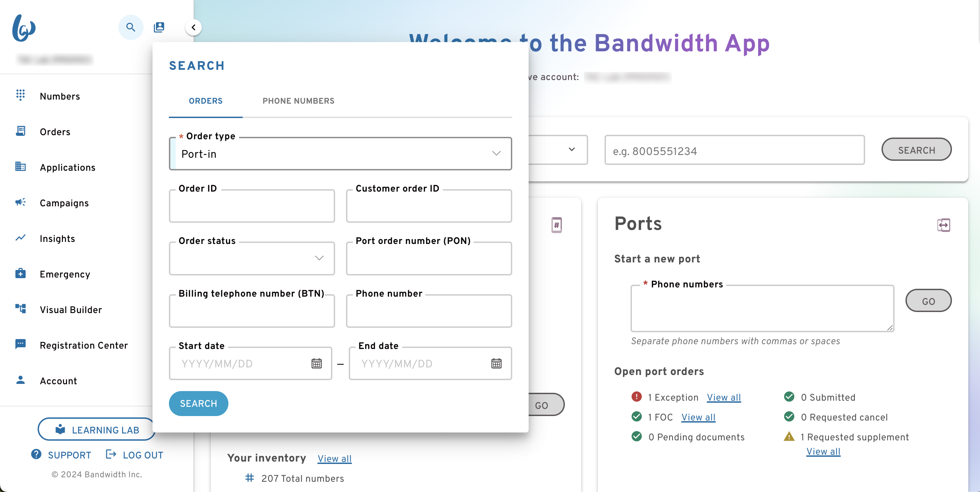The height and width of the screenshot is (492, 980).
Task: Switch to the Orders search tab
Action: coord(206,101)
